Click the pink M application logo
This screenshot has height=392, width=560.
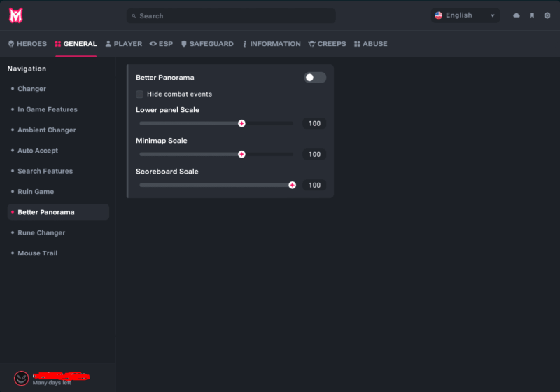click(x=15, y=15)
